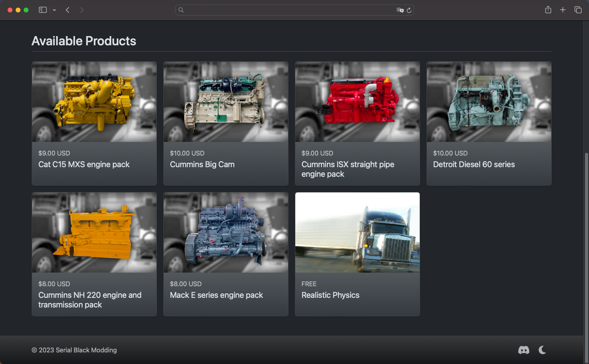Reload the current page
Screen dimensions: 589x364
409,10
